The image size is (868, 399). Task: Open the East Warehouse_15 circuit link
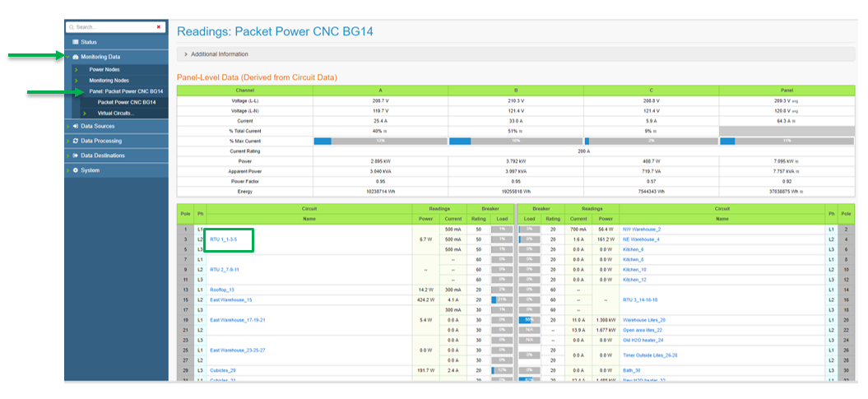pyautogui.click(x=230, y=300)
